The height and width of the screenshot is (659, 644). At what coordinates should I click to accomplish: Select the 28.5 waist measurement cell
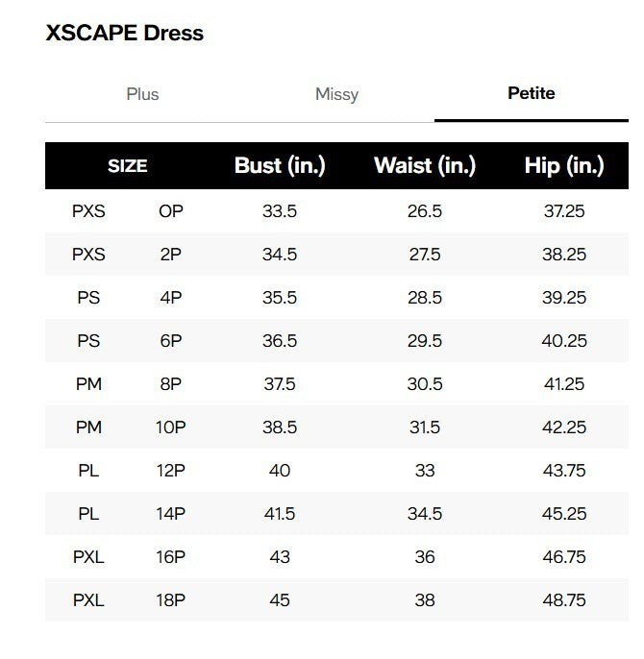pyautogui.click(x=424, y=298)
